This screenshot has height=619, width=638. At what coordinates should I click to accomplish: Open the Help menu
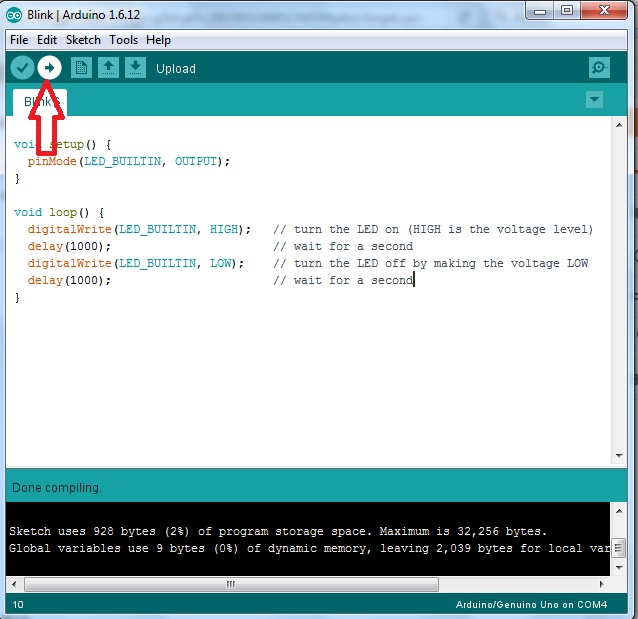pos(158,40)
